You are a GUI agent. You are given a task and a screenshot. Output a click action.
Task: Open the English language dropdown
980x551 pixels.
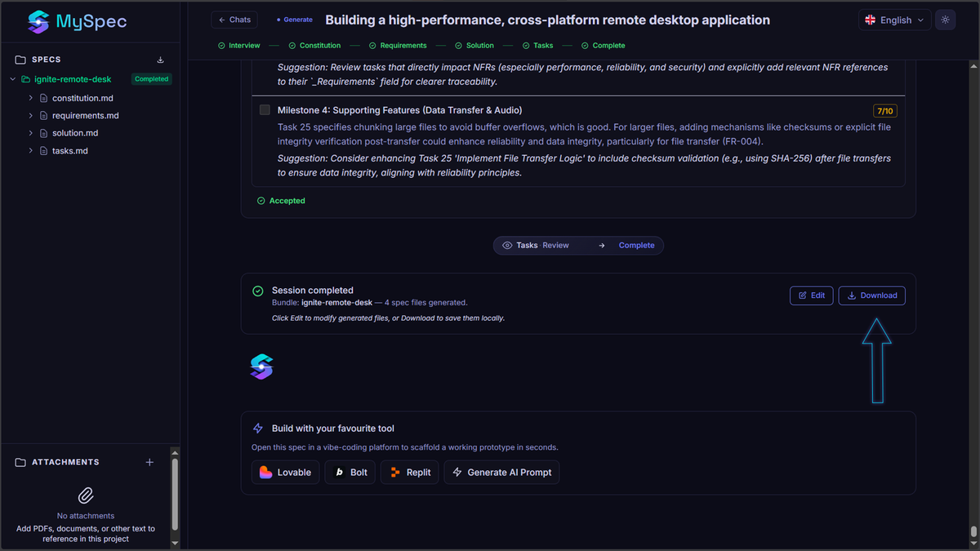(x=895, y=20)
